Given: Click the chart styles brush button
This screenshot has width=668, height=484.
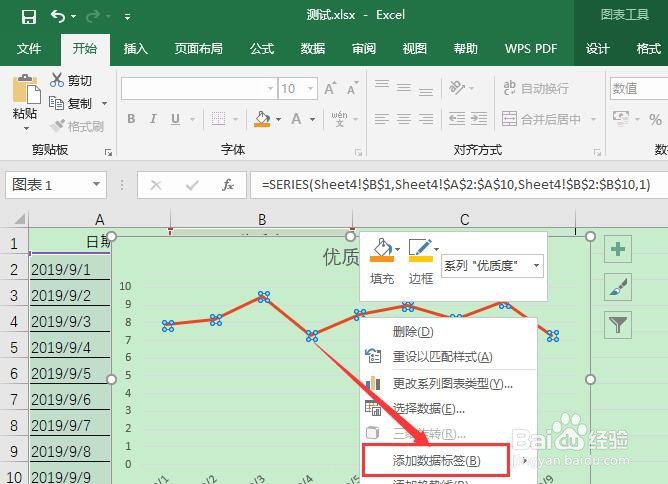Looking at the screenshot, I should [618, 287].
